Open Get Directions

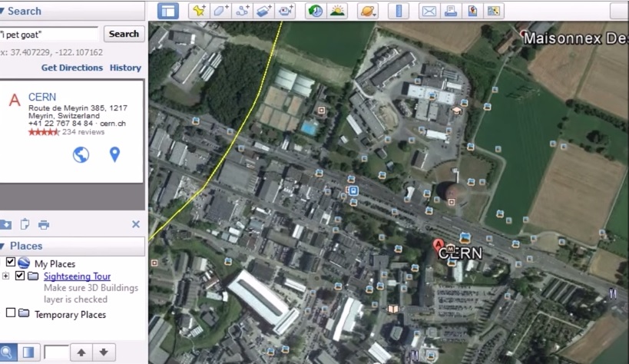pos(71,68)
